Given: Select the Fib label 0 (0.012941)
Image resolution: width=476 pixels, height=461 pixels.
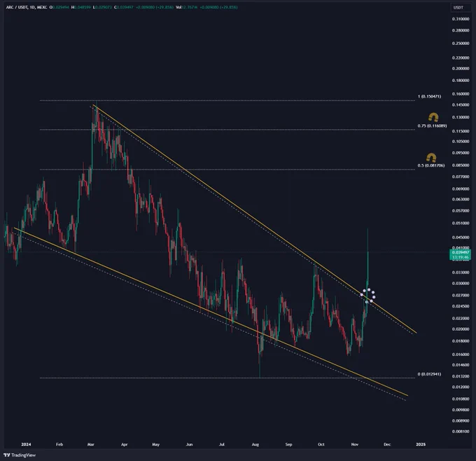Looking at the screenshot, I should [x=429, y=374].
